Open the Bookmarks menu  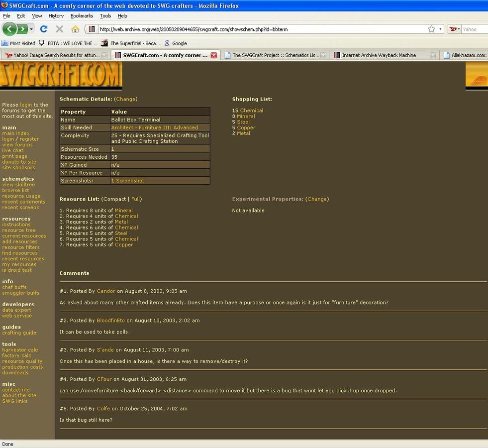pyautogui.click(x=82, y=16)
